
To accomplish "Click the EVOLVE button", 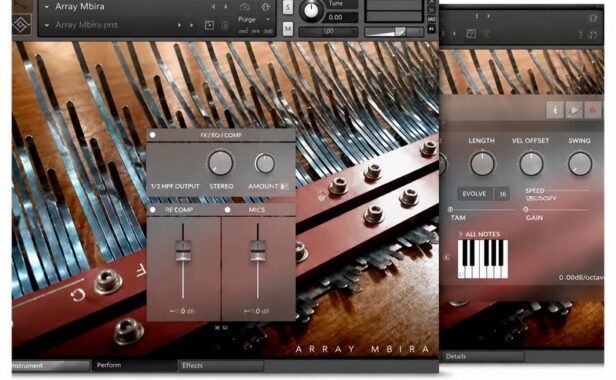I will [x=474, y=194].
